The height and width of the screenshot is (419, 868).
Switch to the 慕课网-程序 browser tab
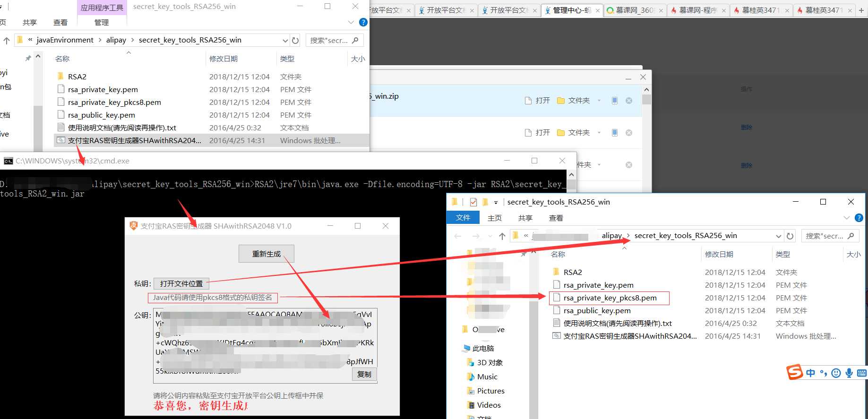697,10
